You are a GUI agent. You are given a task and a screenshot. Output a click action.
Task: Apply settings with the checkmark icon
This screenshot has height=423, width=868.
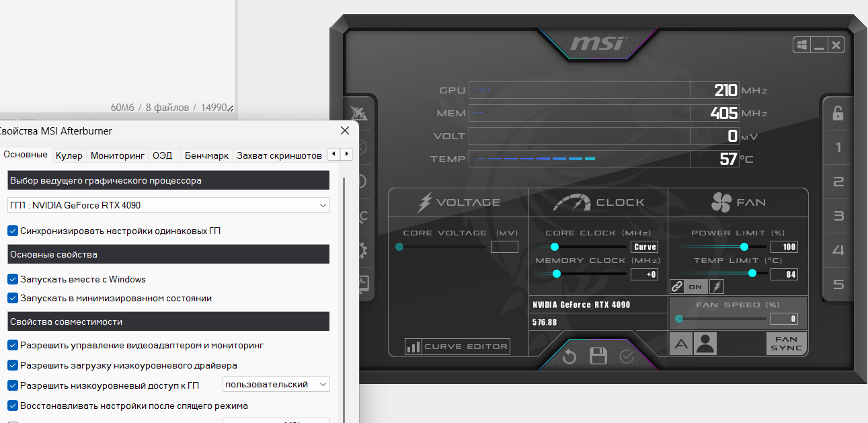coord(627,356)
